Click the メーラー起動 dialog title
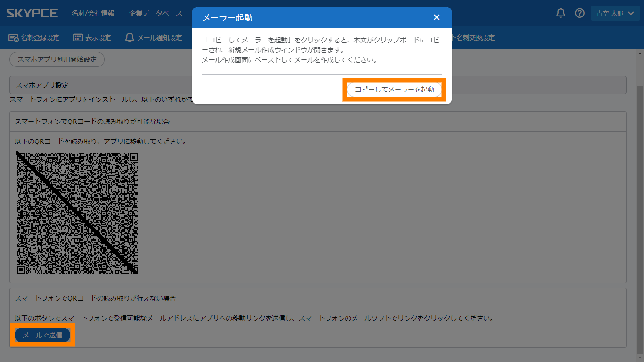The image size is (644, 362). (x=227, y=18)
